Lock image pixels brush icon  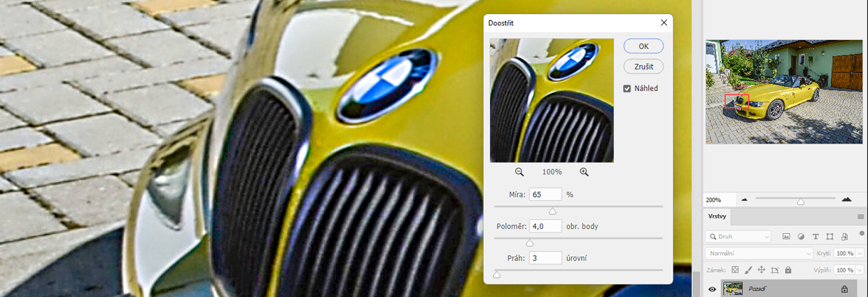pyautogui.click(x=748, y=270)
